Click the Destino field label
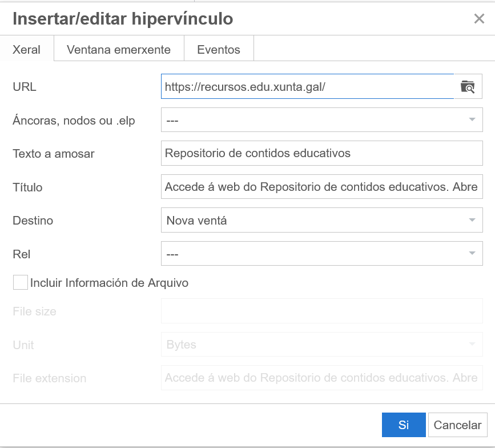The width and height of the screenshot is (495, 448). click(33, 221)
